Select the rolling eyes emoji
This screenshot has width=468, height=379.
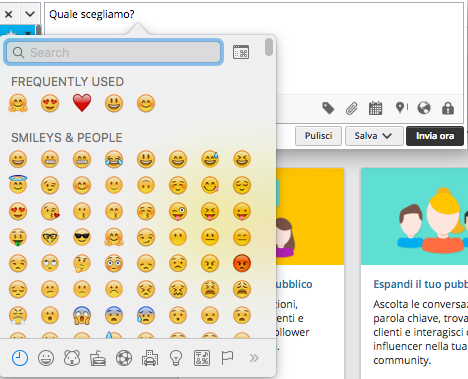(50, 263)
